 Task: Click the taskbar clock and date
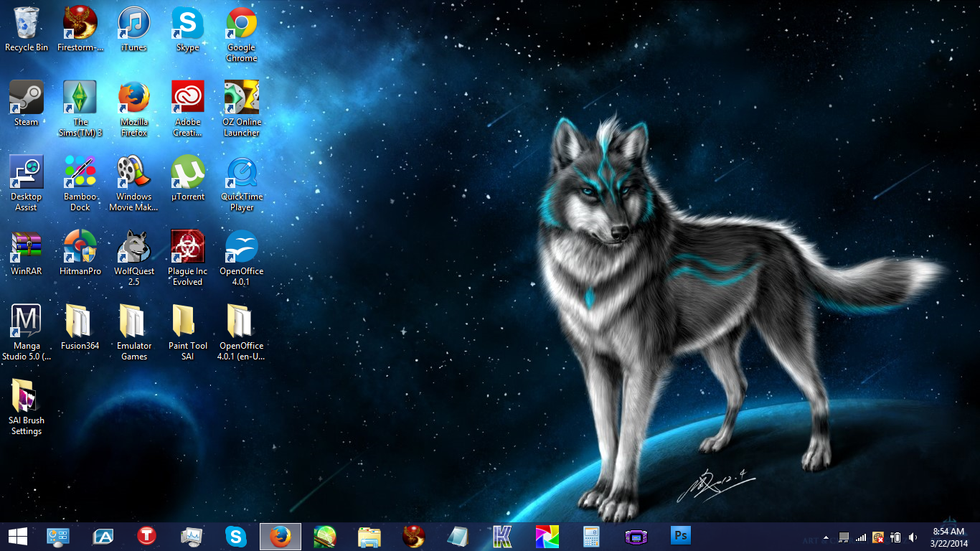(950, 536)
